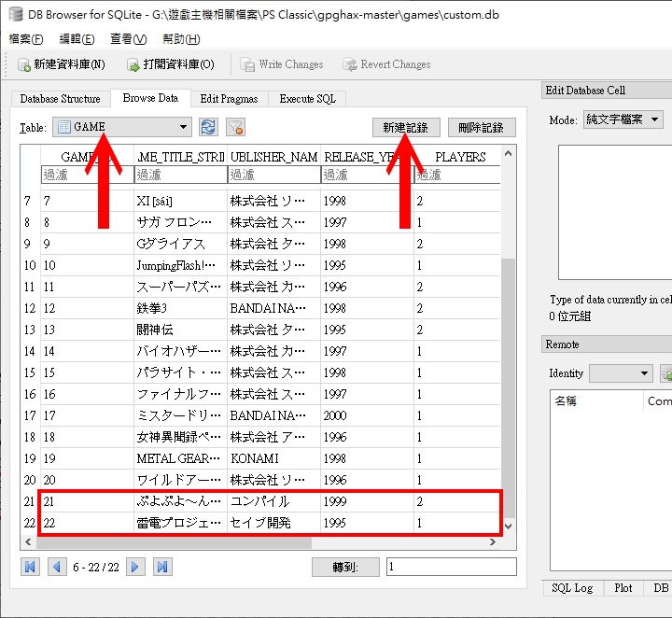Click the DB Browser app icon in the title bar

pos(16,15)
